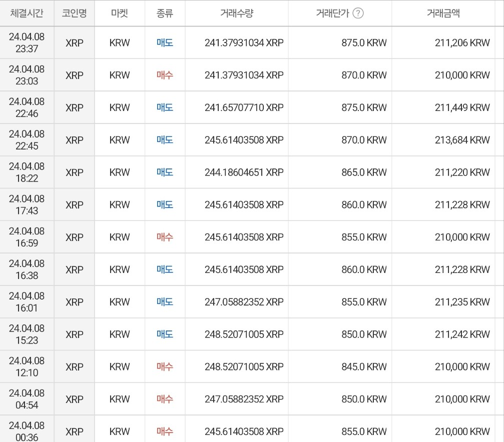Screen dimensions: 504x442
Task: Select the 24.04.08 17:43 timestamp cell
Action: pos(27,205)
